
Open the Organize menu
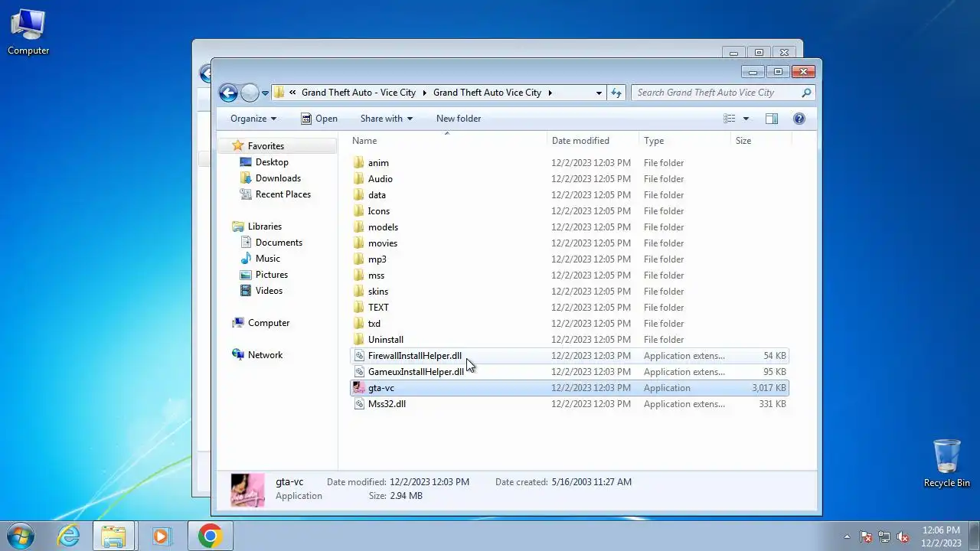pyautogui.click(x=253, y=119)
